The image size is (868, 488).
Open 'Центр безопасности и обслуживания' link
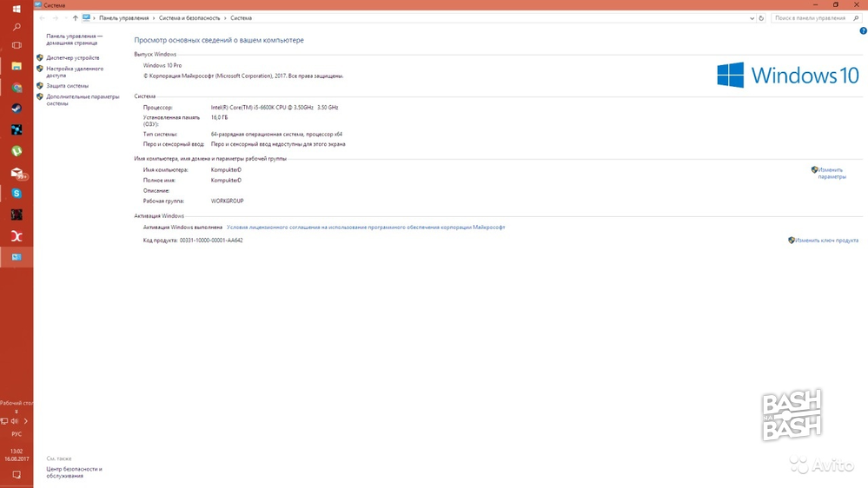(74, 472)
